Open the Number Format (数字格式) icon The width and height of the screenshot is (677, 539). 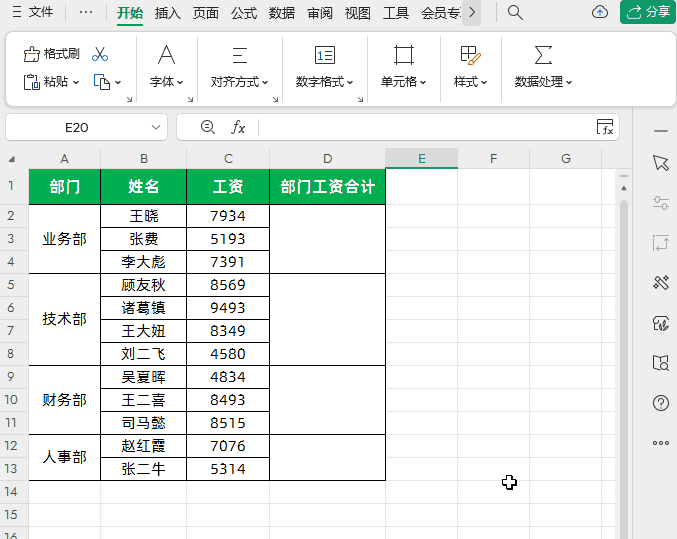(x=325, y=55)
